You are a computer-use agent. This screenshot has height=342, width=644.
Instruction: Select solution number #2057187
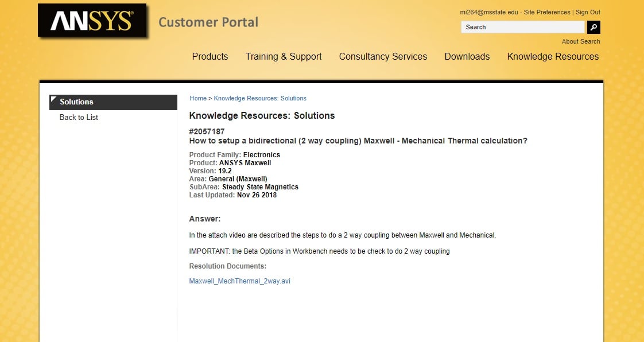click(x=207, y=132)
